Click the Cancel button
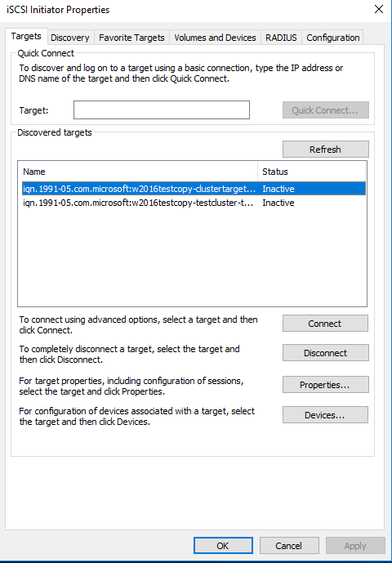Image resolution: width=392 pixels, height=563 pixels. [x=289, y=545]
